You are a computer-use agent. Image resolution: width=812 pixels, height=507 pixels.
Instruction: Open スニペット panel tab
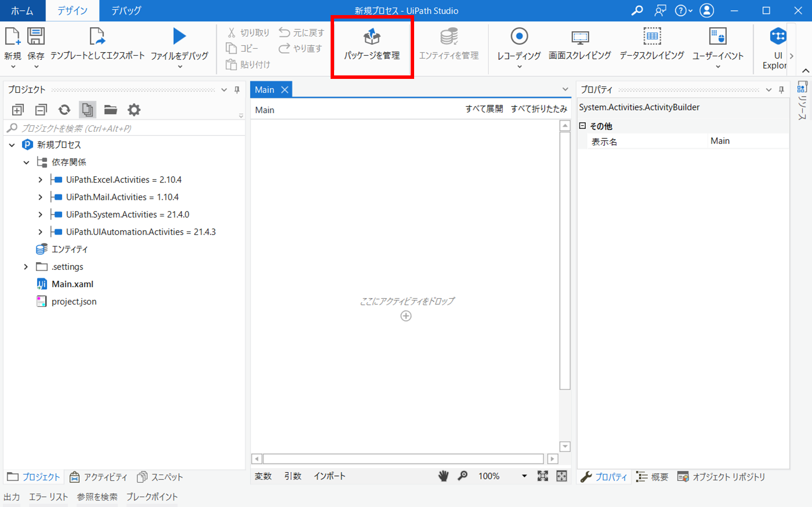coord(159,477)
